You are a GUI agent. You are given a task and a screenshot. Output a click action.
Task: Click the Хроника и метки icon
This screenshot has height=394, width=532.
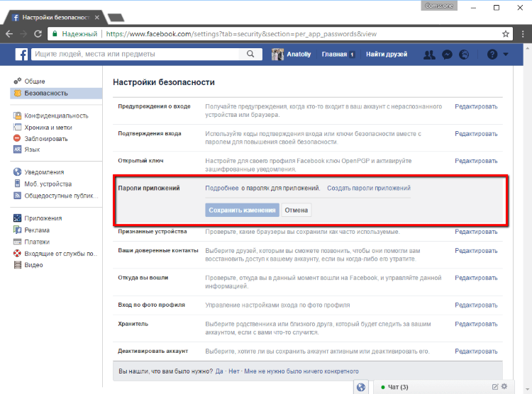pos(17,127)
